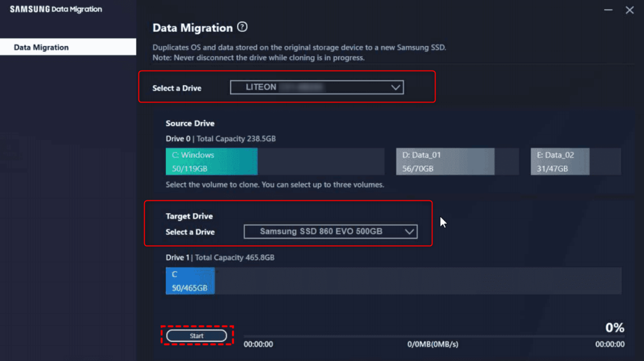Click the Drive 0 total capacity label

pos(220,139)
